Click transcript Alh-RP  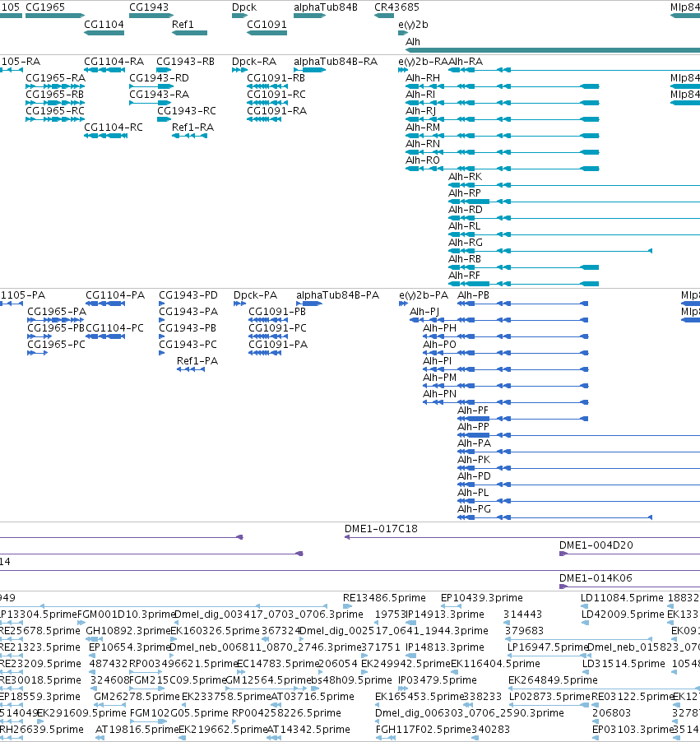click(574, 202)
